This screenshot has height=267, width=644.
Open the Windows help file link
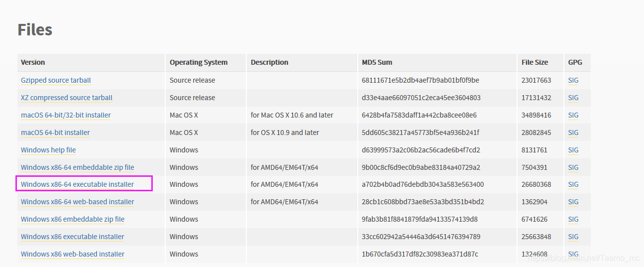(x=48, y=150)
